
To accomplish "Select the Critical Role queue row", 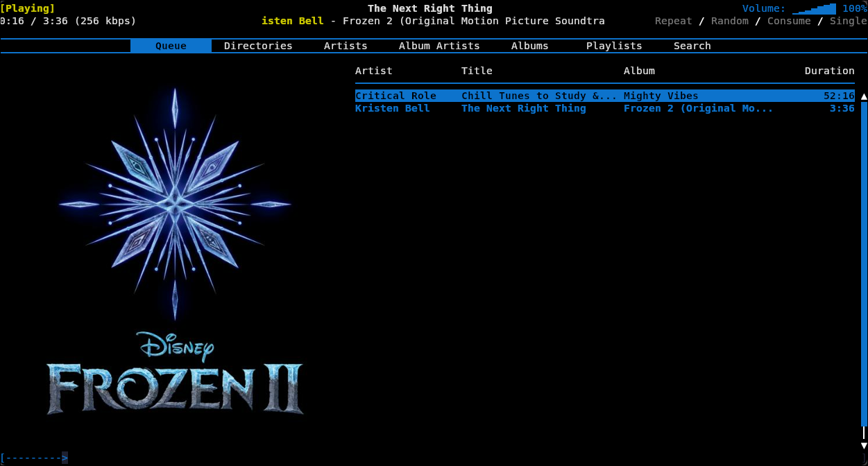I will point(605,96).
